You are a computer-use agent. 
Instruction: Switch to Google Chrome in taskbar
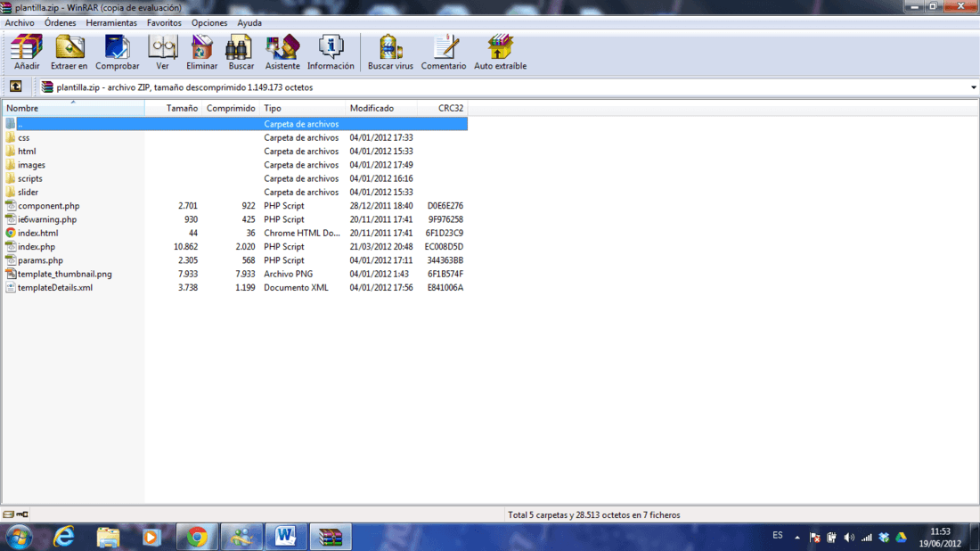197,537
